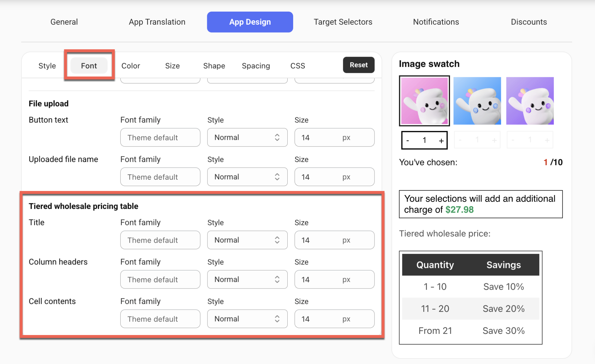Open the Style dropdown for Button text

coord(247,137)
